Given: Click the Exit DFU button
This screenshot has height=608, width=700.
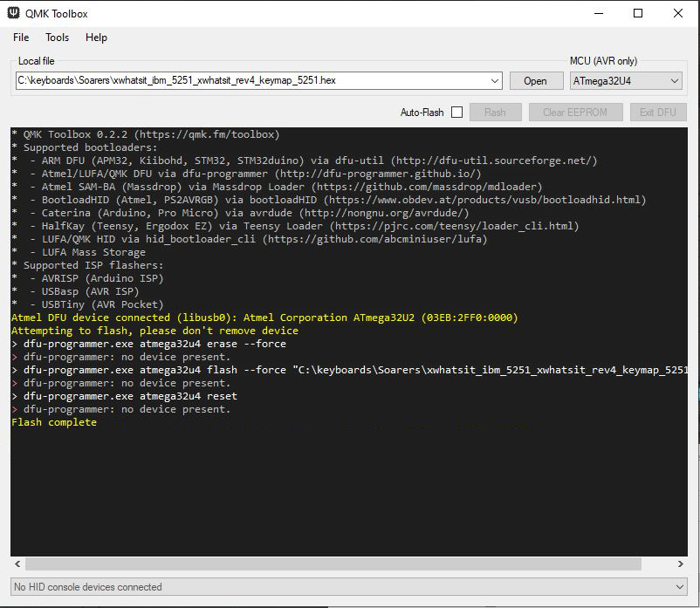Looking at the screenshot, I should tap(657, 113).
